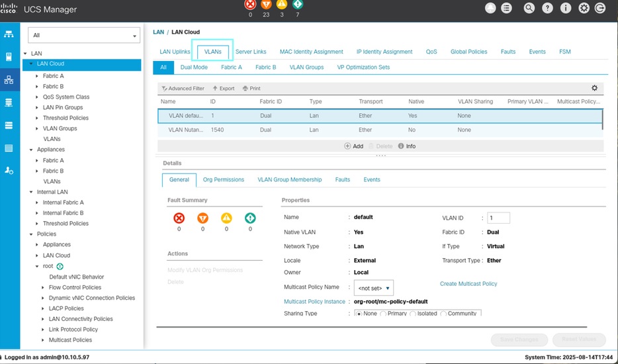
Task: Select Community sharing type radio
Action: tap(443, 314)
